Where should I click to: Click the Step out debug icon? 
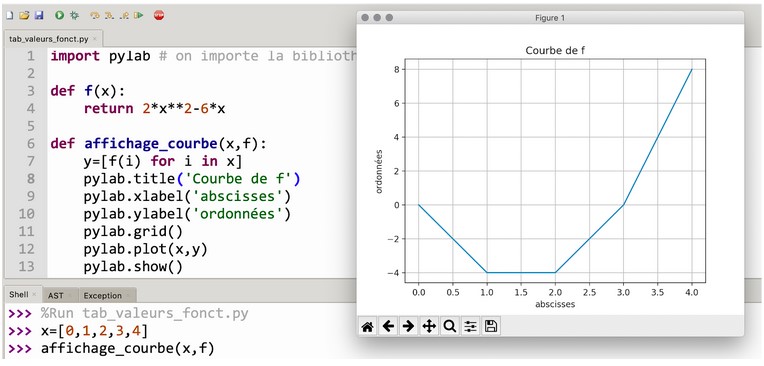click(x=124, y=16)
